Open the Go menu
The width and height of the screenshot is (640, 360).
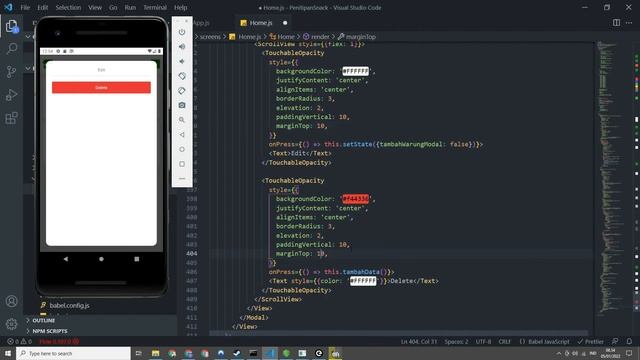tap(113, 7)
